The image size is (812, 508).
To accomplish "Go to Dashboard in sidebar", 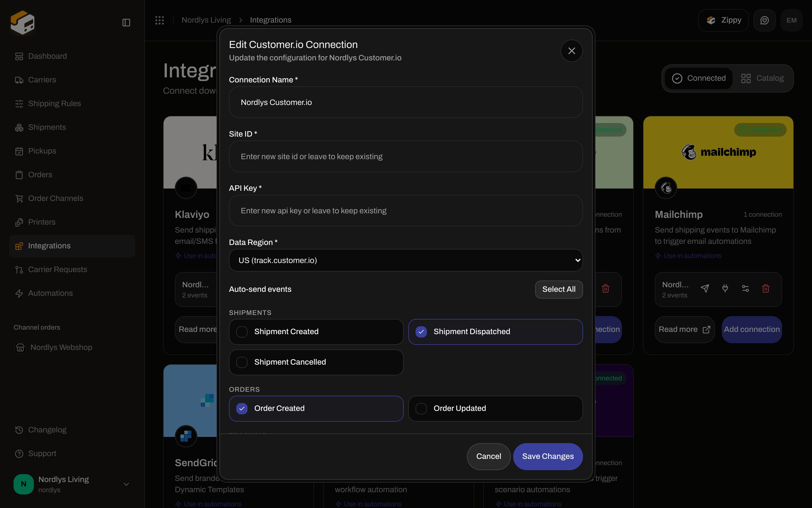I will pyautogui.click(x=72, y=56).
